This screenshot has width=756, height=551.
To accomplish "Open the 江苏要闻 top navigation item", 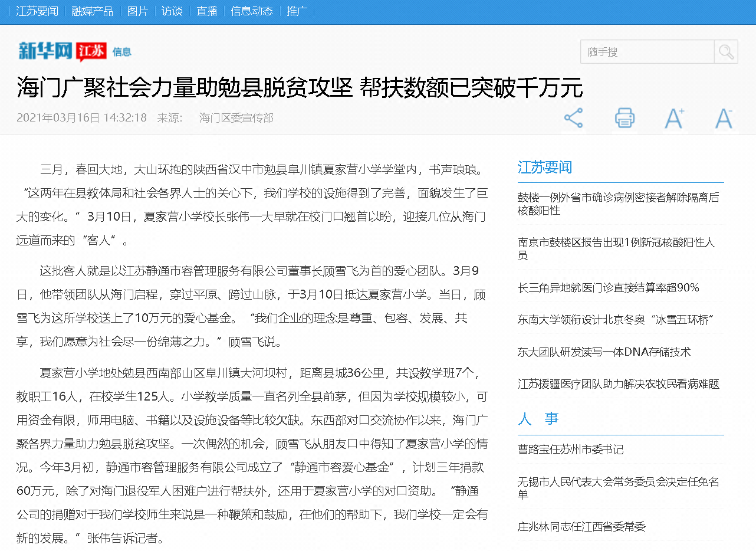I will click(x=37, y=11).
